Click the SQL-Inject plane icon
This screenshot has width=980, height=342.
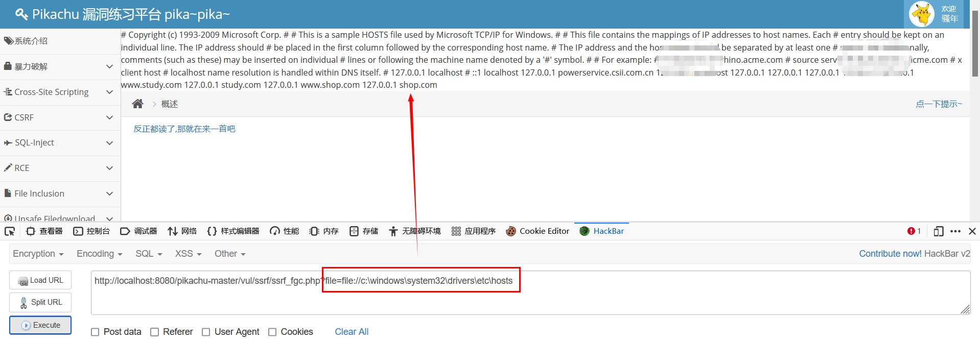(x=8, y=143)
